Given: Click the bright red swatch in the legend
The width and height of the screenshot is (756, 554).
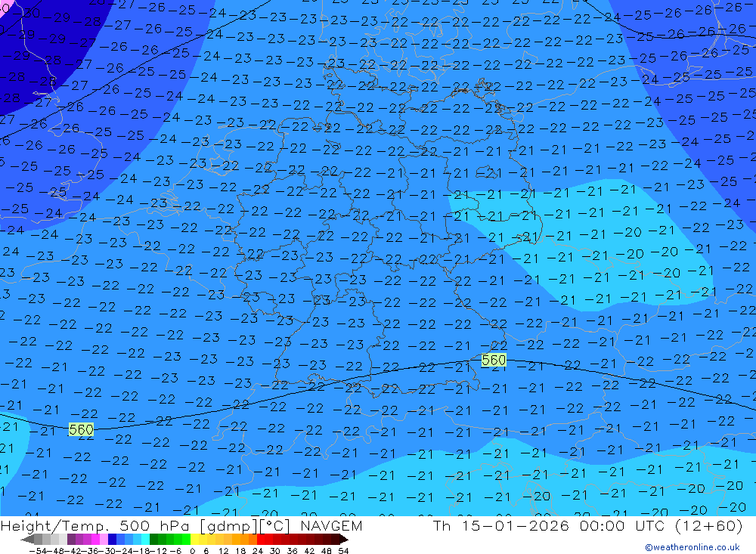Looking at the screenshot, I should click(261, 539).
